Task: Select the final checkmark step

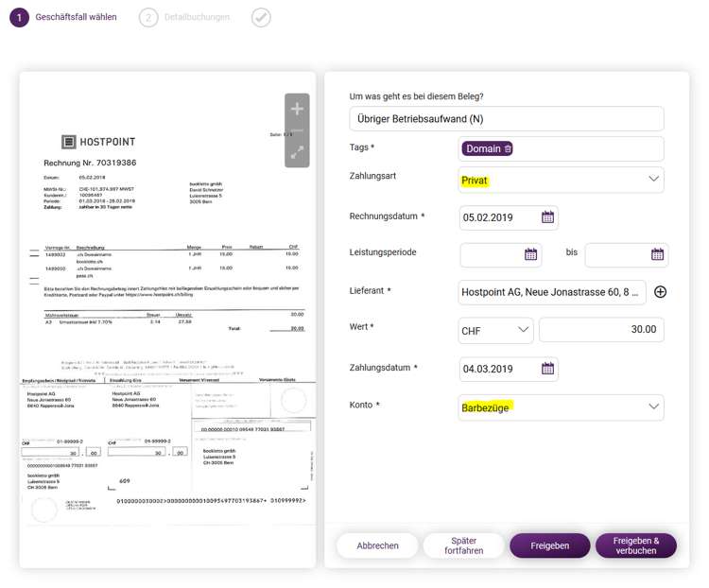Action: (261, 17)
